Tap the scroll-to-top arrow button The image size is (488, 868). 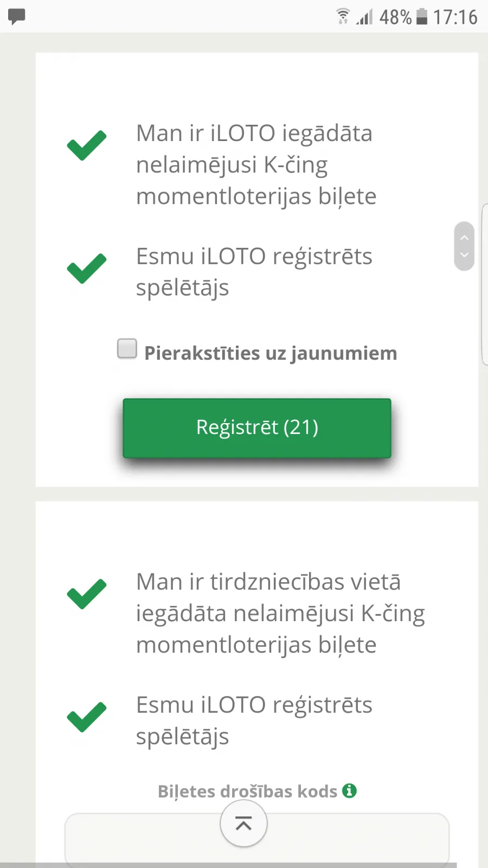243,824
